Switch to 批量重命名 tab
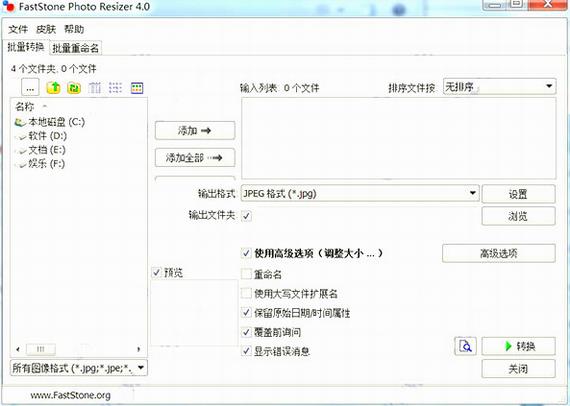The height and width of the screenshot is (406, 570). 75,48
